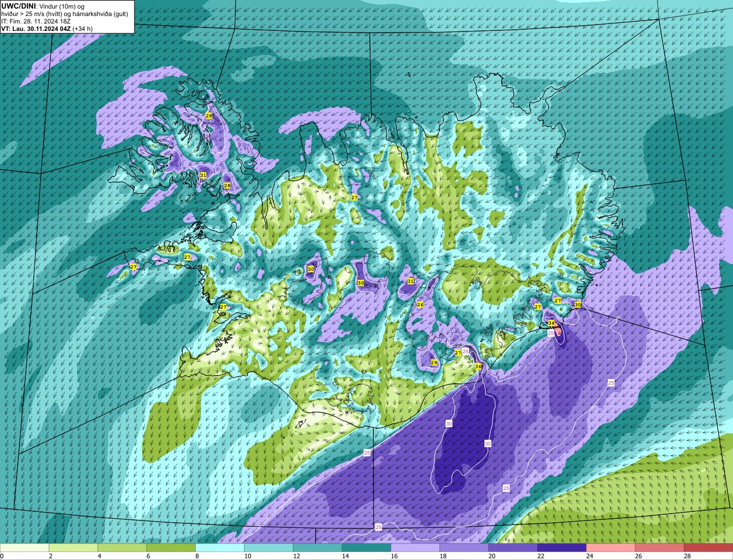This screenshot has width=733, height=560.
Task: Pick the green legend swatch between 4 and 6
Action: [122, 547]
